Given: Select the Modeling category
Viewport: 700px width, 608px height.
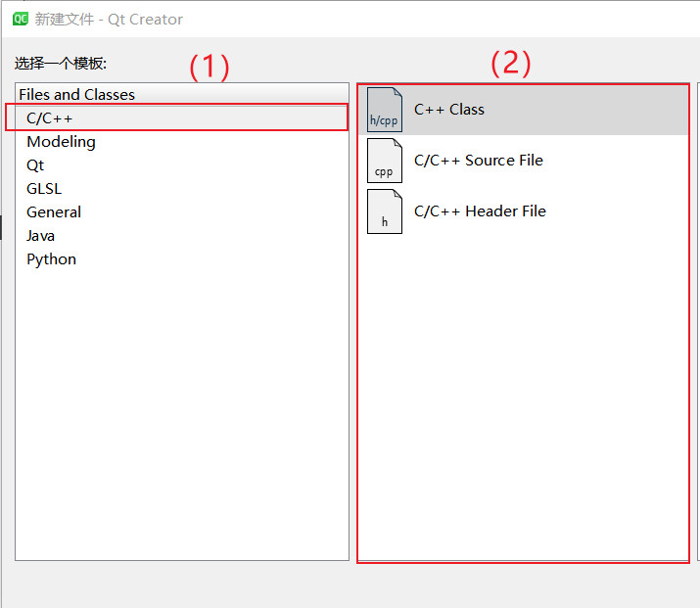Looking at the screenshot, I should pyautogui.click(x=61, y=142).
